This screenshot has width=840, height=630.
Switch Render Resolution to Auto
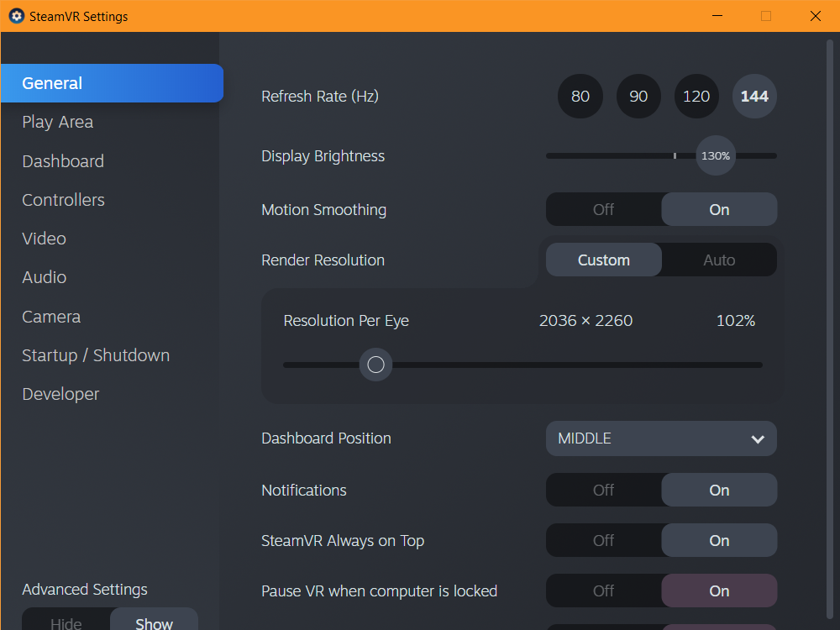tap(719, 260)
